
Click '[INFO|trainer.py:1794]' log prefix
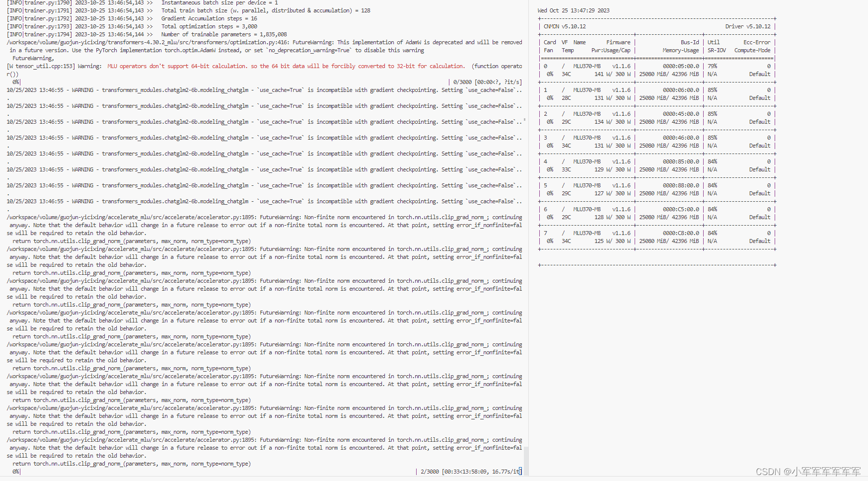tap(39, 34)
